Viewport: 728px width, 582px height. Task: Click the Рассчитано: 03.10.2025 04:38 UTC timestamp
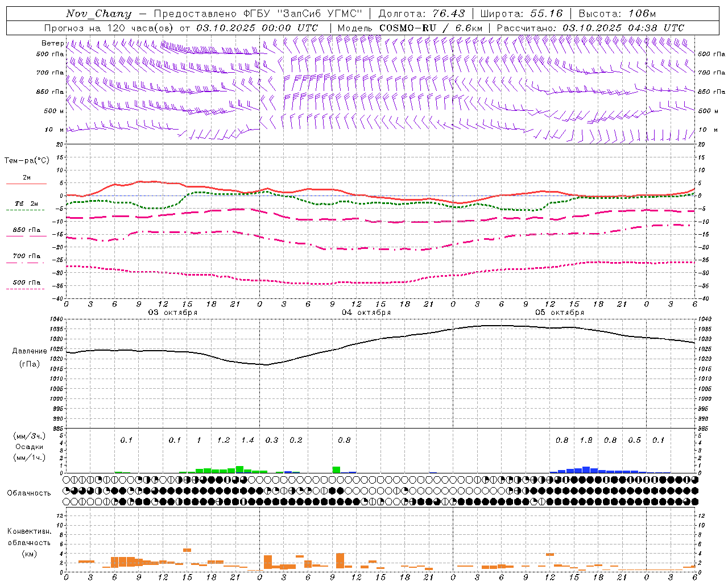tap(590, 28)
